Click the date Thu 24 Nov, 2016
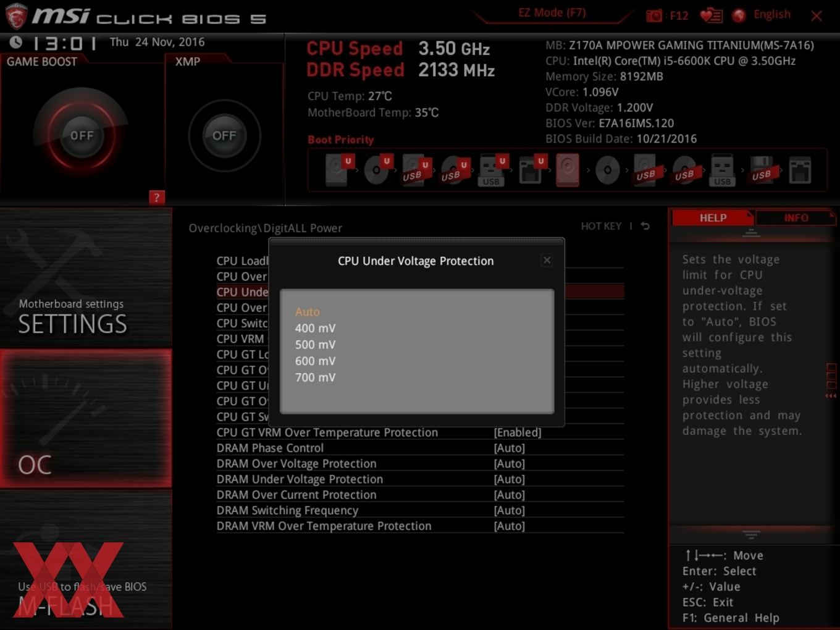840x630 pixels. click(x=157, y=42)
